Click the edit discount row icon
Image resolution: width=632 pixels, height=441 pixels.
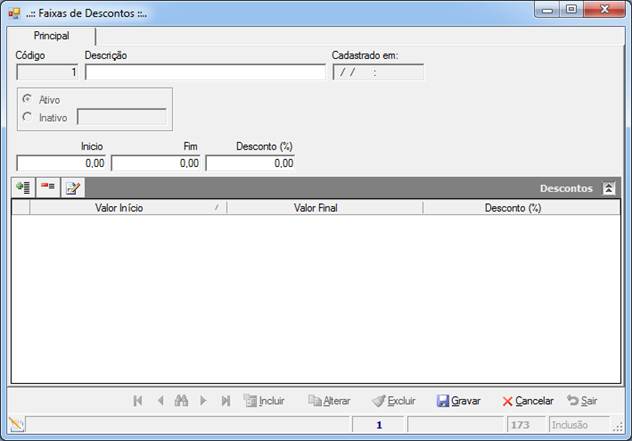[x=73, y=187]
